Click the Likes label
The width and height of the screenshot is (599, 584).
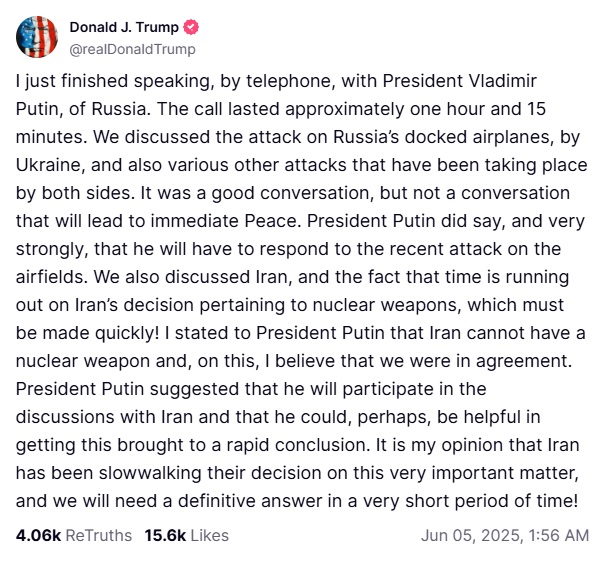click(x=210, y=535)
